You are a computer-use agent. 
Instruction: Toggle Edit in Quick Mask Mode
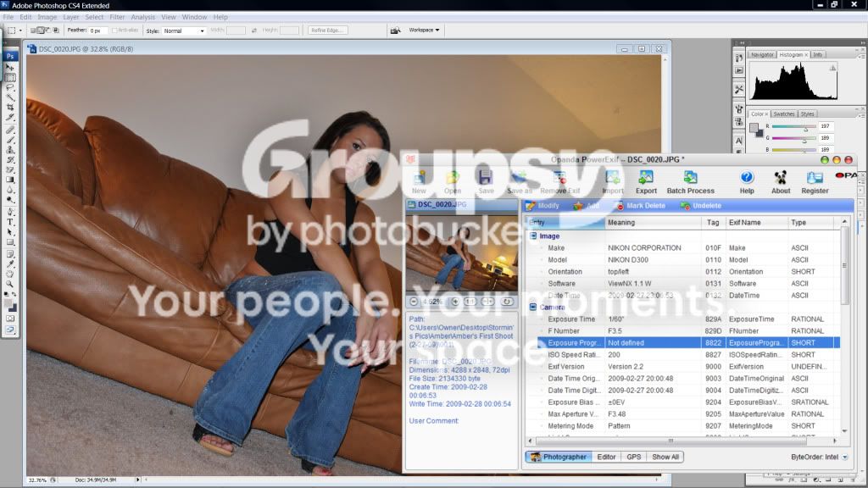(10, 319)
